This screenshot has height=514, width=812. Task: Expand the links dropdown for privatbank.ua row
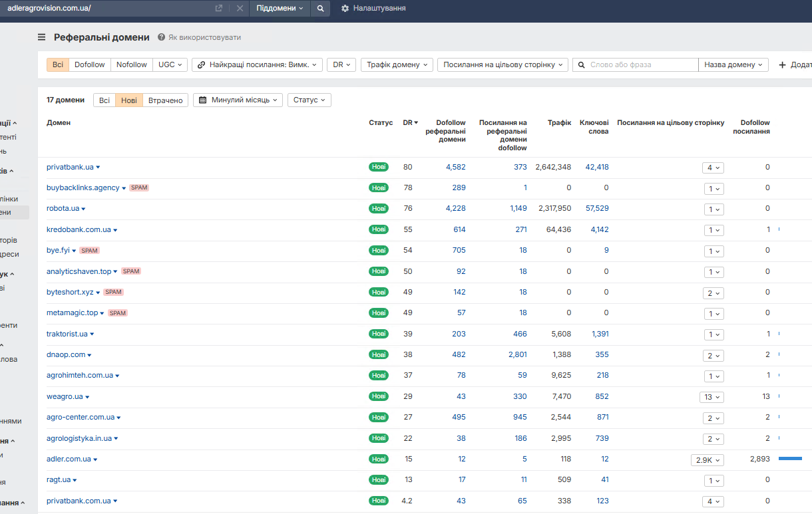(x=713, y=168)
